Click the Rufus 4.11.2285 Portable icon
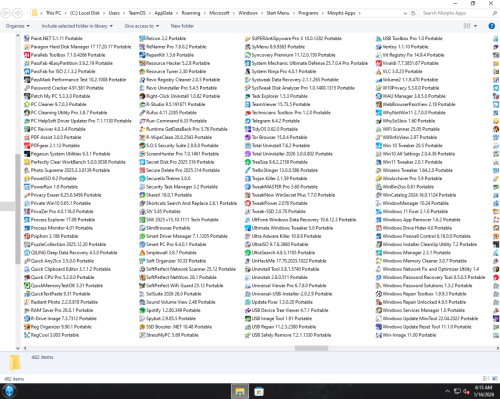The image size is (500, 399). click(142, 113)
